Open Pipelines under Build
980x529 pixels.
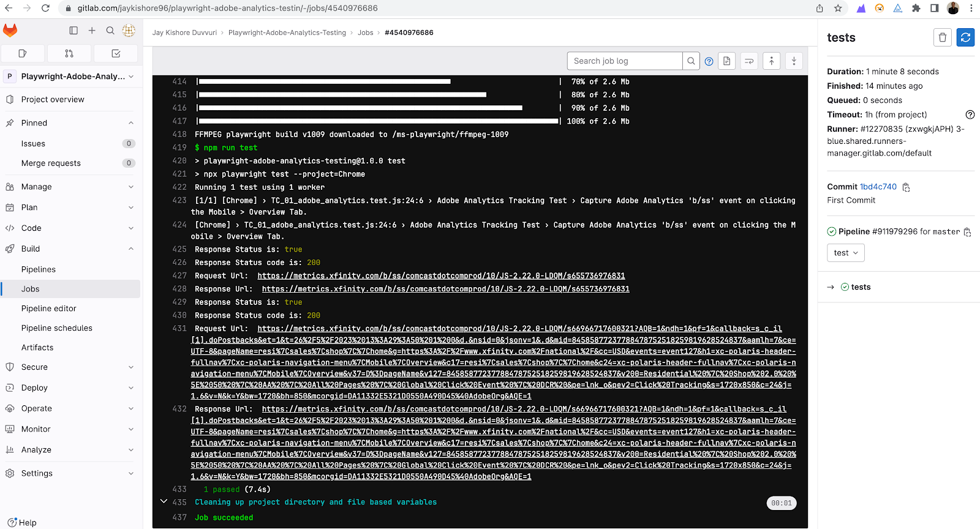tap(71, 269)
